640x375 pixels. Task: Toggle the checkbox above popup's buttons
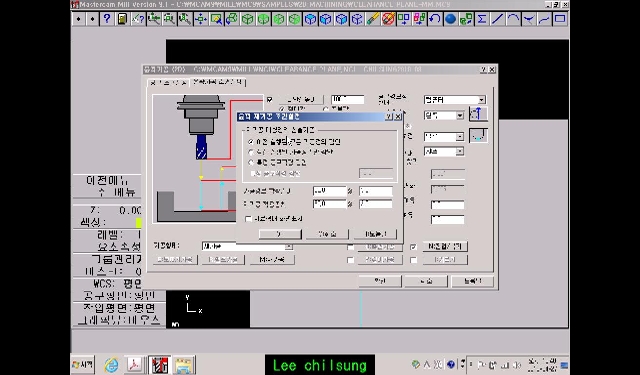tap(248, 219)
